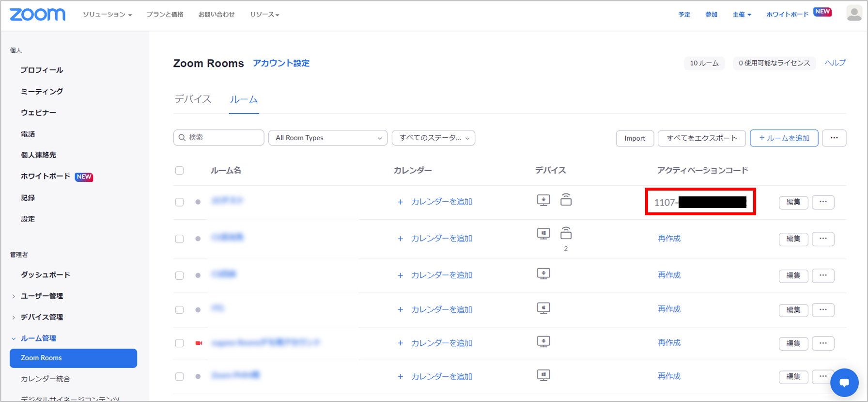Click into the 検索 search field
The image size is (868, 402).
[219, 138]
